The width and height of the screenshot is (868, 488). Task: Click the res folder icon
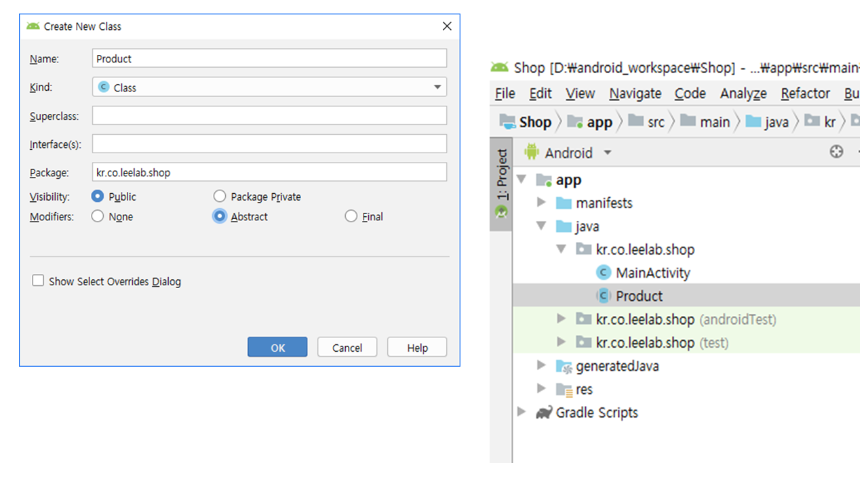coord(564,390)
